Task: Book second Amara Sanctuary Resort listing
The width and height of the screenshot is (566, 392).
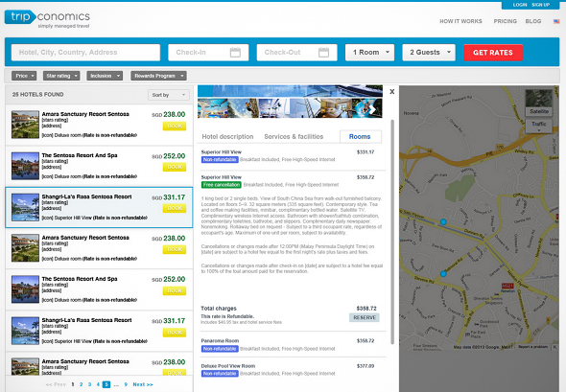Action: click(175, 249)
